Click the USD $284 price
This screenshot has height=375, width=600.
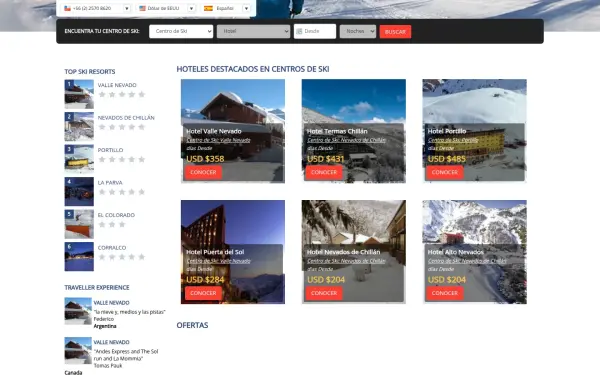205,280
